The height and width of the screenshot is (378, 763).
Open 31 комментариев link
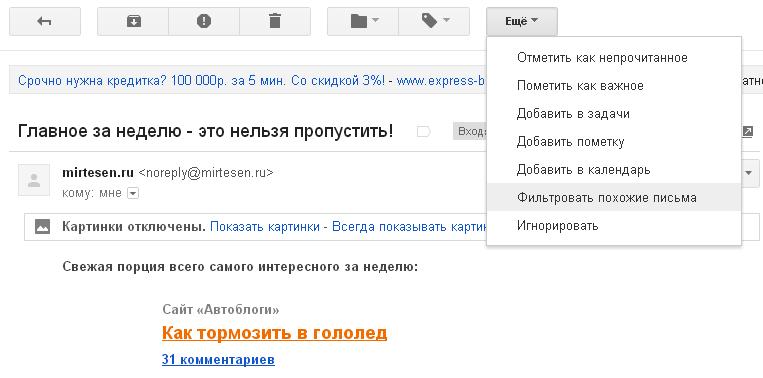point(218,360)
